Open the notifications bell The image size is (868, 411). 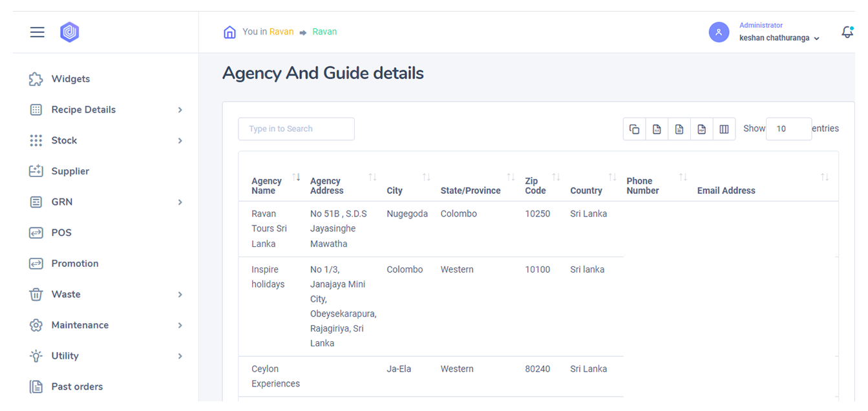click(x=847, y=32)
